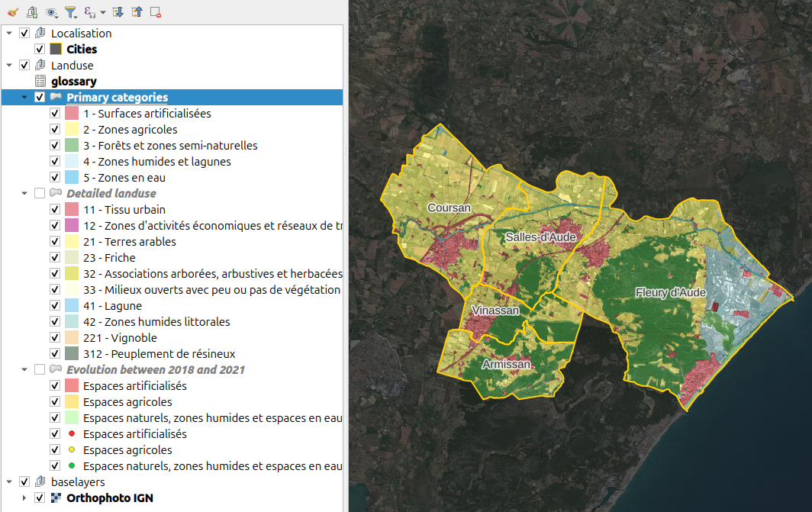
Task: Click the Evolution between 2018 and 2021 layer icon
Action: [x=56, y=369]
